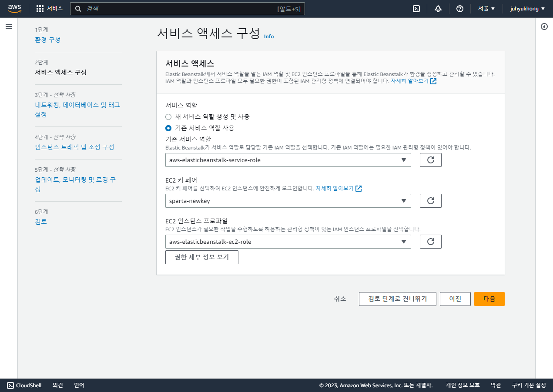
Task: Open the juhyukhong account menu
Action: 527,9
